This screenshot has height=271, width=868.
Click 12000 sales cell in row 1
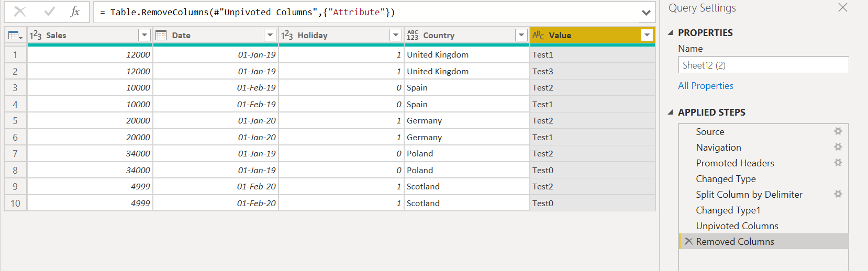[90, 54]
